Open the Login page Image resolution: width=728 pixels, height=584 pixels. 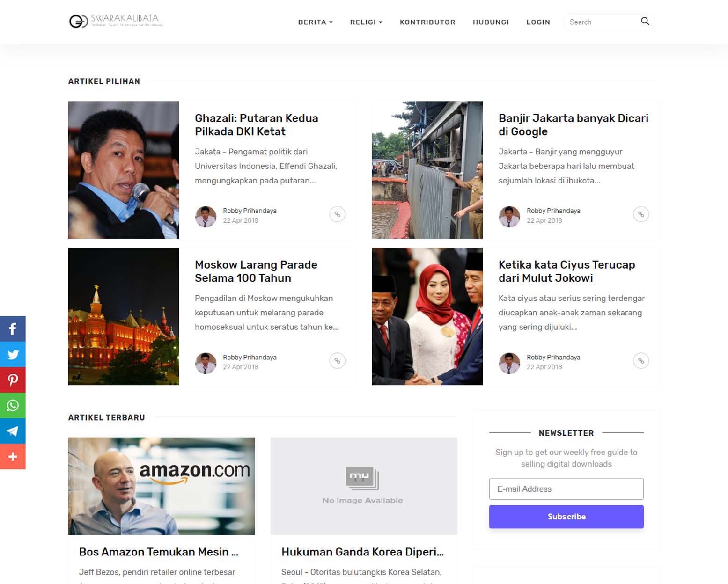538,22
